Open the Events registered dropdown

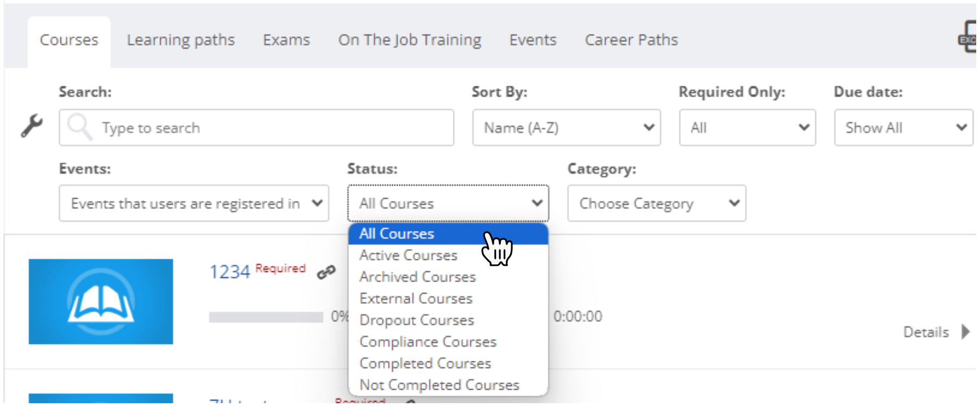tap(194, 203)
